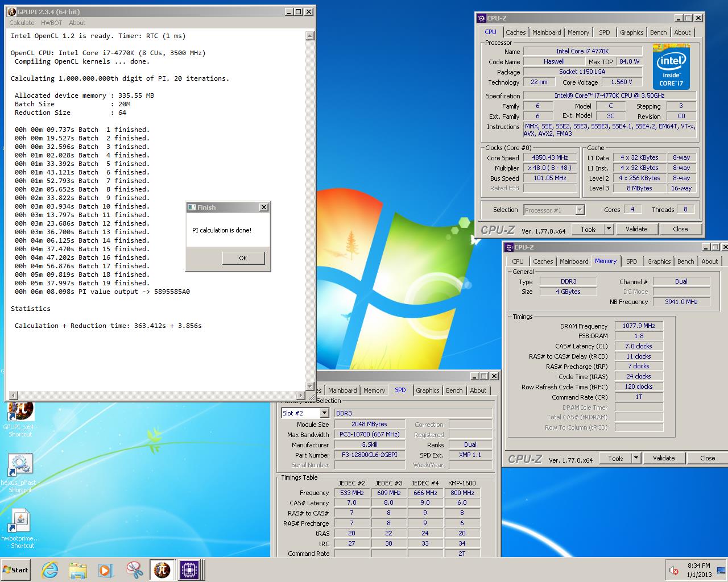Expand Tools dropdown arrow in Memory CPU-Z
This screenshot has width=728, height=582.
point(636,458)
